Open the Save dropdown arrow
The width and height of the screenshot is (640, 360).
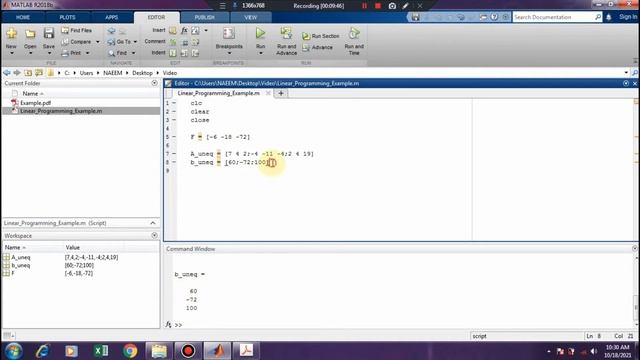coord(49,53)
